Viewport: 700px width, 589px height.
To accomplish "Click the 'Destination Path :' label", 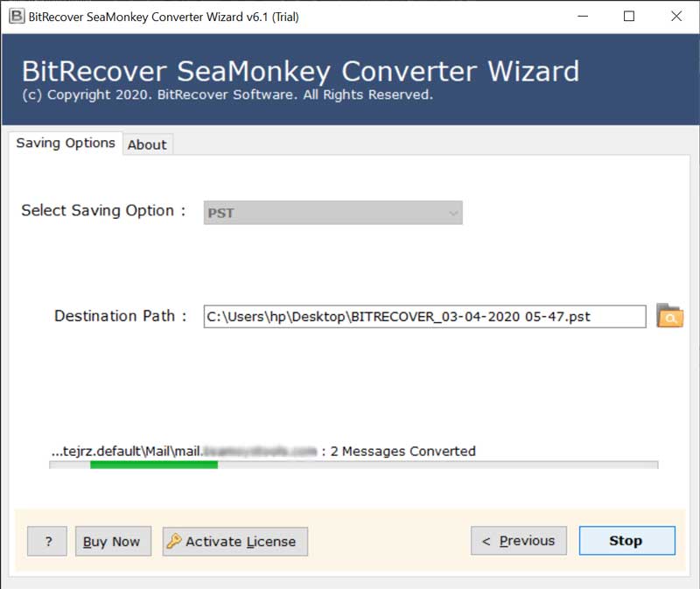I will [120, 316].
